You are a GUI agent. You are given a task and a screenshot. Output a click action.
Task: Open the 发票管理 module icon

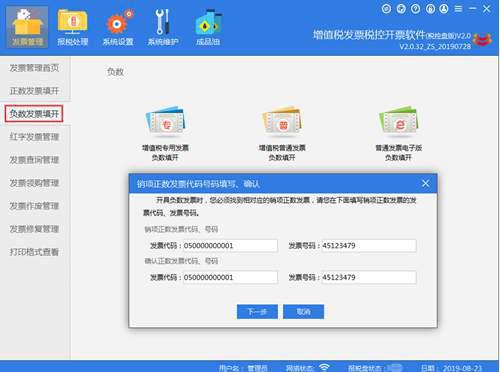tap(28, 27)
